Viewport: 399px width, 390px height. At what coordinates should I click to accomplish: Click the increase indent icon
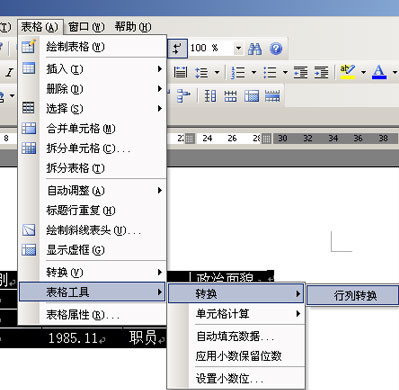321,72
